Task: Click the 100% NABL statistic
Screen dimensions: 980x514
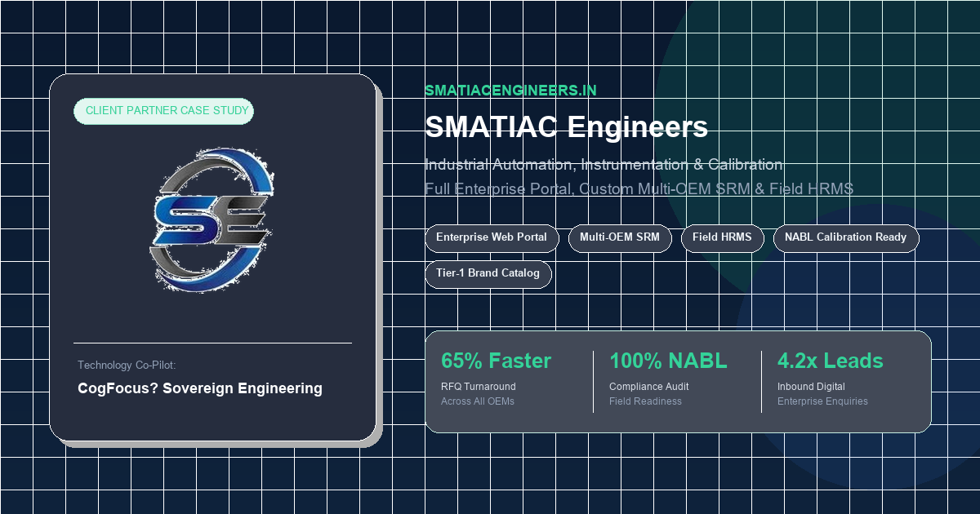Action: pyautogui.click(x=668, y=361)
